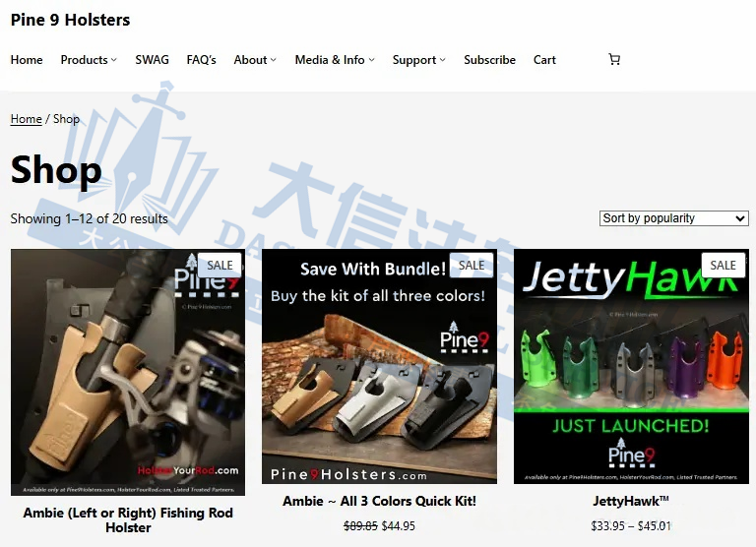The height and width of the screenshot is (547, 756).
Task: Open the SWAG menu item
Action: 152,60
